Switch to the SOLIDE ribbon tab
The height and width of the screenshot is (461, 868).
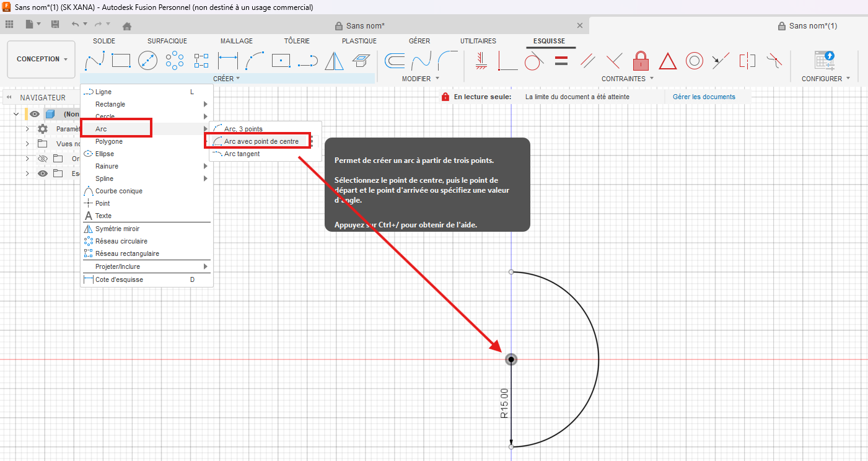[104, 41]
